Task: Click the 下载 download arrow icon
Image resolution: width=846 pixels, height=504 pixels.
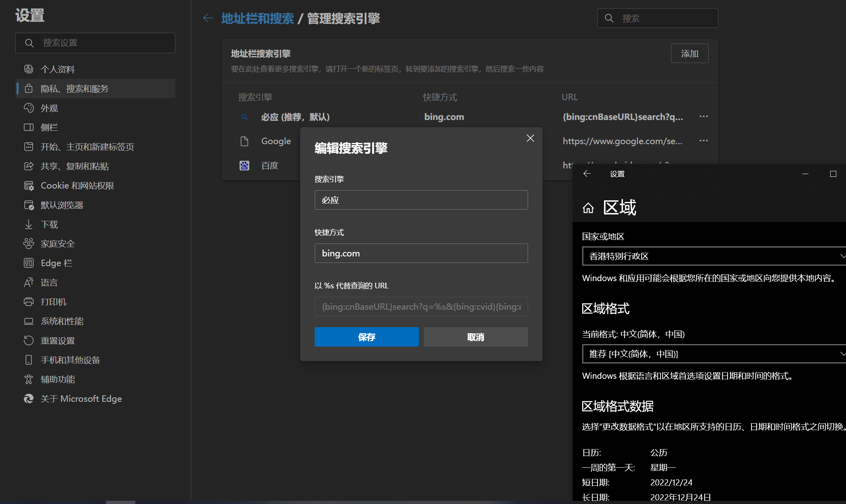Action: pos(28,224)
